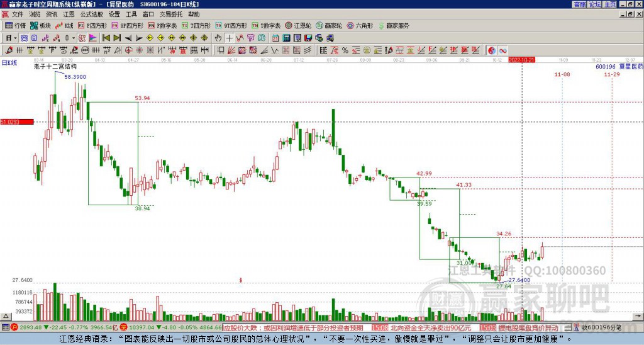Open the 9T四方形 tool
Viewport: 644px width, 345px height.
tap(231, 25)
